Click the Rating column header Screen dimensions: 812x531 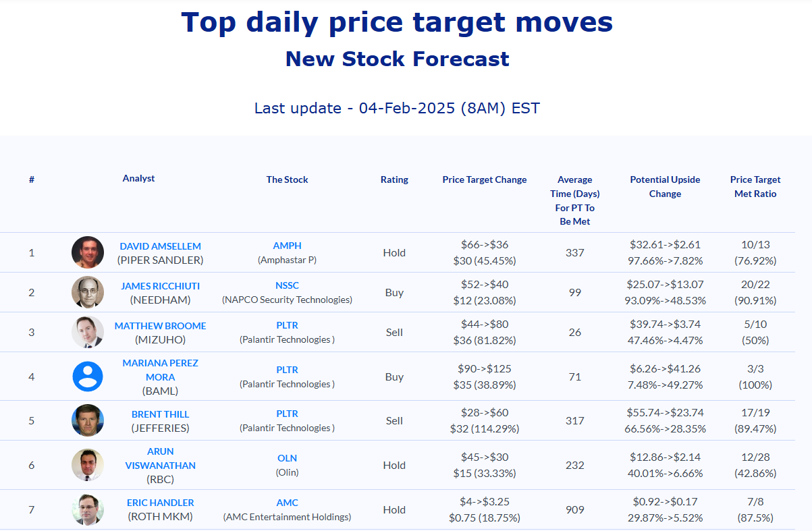click(394, 179)
